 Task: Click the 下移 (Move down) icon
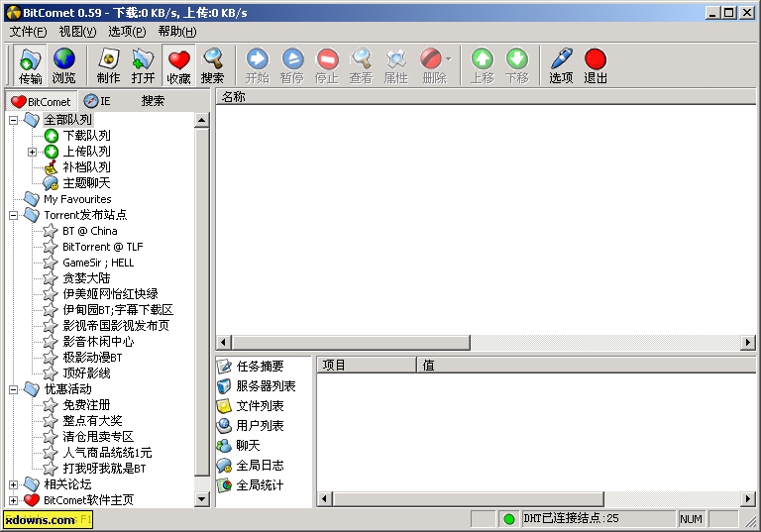tap(517, 65)
